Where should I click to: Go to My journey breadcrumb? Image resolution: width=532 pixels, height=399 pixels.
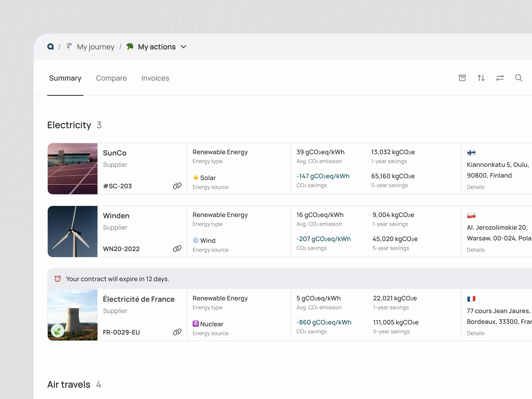pos(95,47)
